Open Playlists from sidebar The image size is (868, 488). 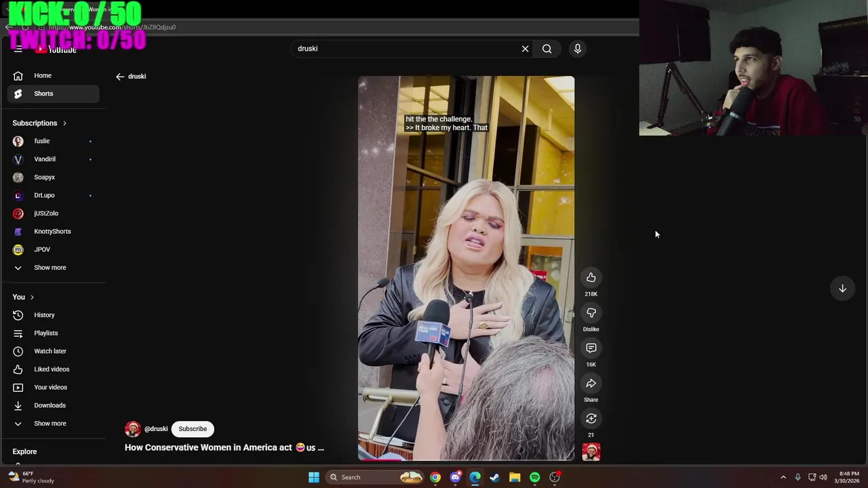tap(53, 333)
